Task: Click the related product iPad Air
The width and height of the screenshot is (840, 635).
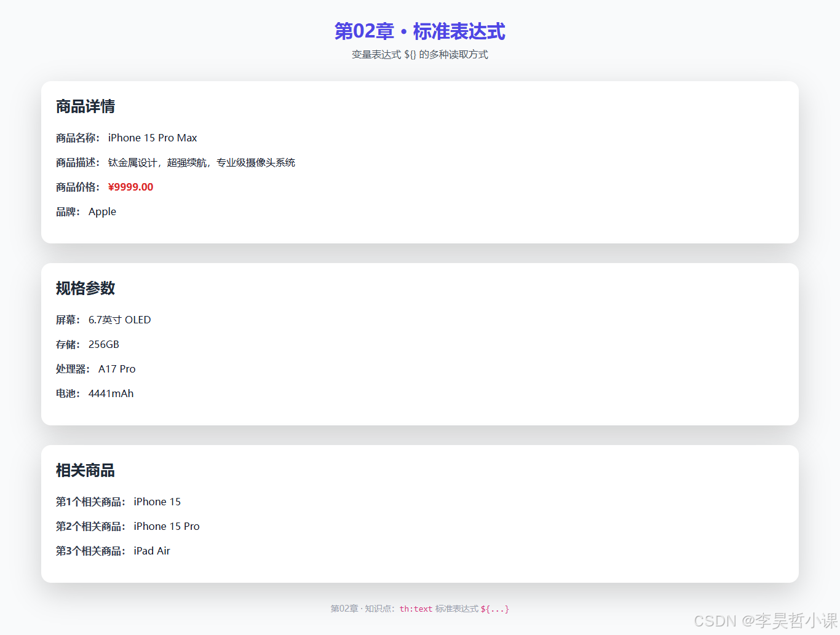Action: (x=152, y=551)
